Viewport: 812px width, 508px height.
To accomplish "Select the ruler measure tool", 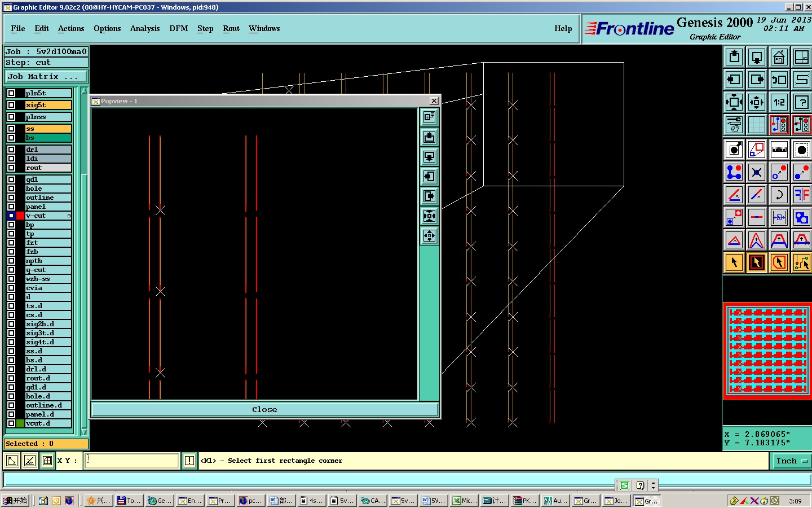I will [x=779, y=150].
